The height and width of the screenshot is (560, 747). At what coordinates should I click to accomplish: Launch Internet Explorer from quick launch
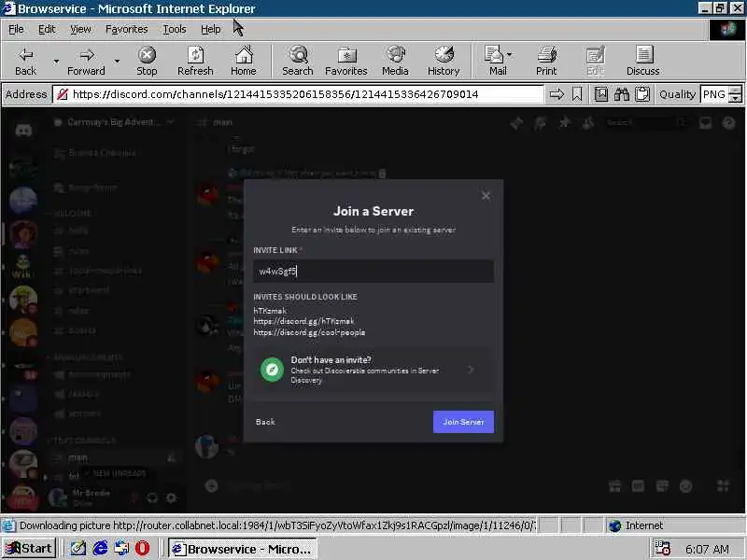[x=100, y=549]
